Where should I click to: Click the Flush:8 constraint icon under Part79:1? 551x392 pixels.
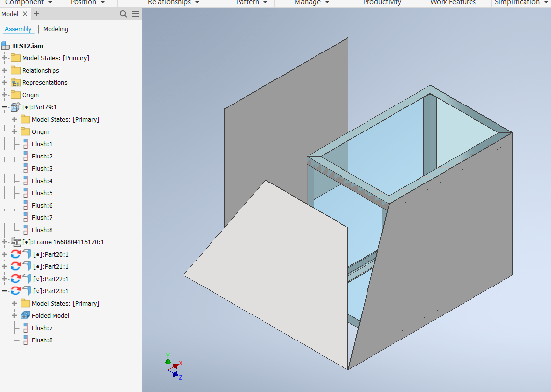[x=26, y=230]
